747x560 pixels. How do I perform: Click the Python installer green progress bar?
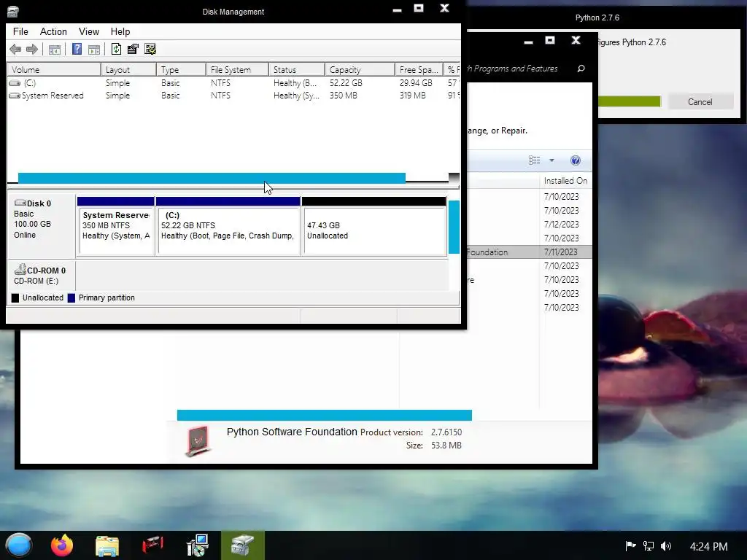click(630, 101)
